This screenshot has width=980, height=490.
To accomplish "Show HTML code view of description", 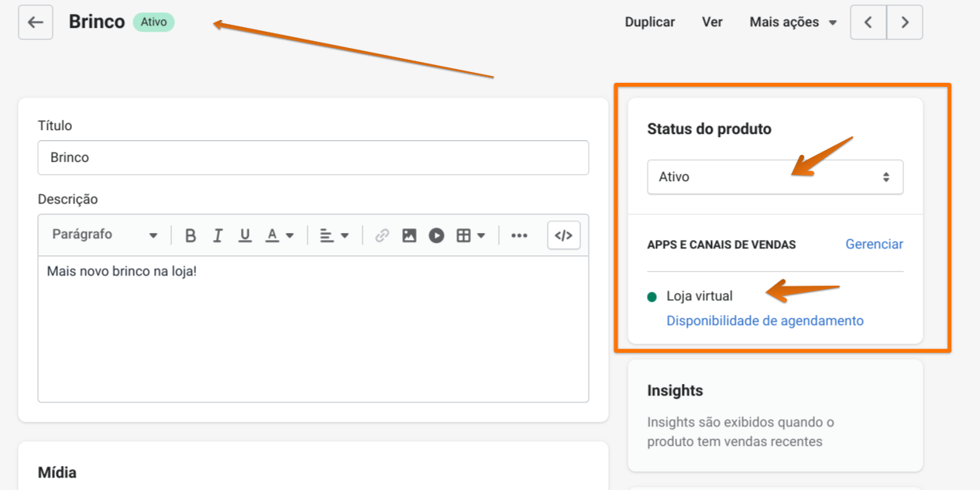I will tap(563, 235).
